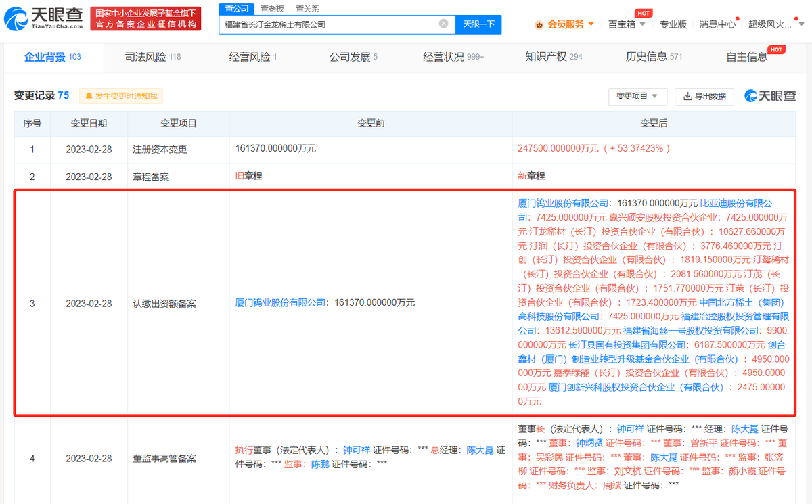Expand the 百宝箱 dropdown
Screen dimensions: 812x504
(x=642, y=24)
